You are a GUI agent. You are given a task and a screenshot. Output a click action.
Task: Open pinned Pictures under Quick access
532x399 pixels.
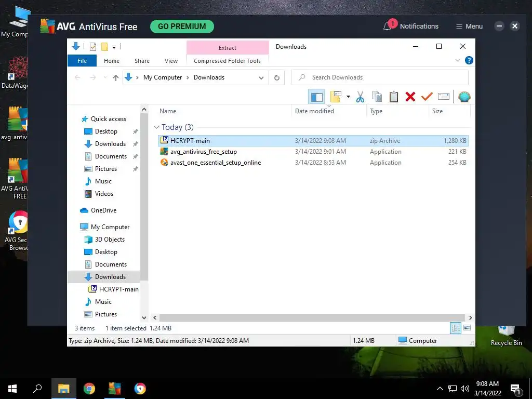[105, 169]
